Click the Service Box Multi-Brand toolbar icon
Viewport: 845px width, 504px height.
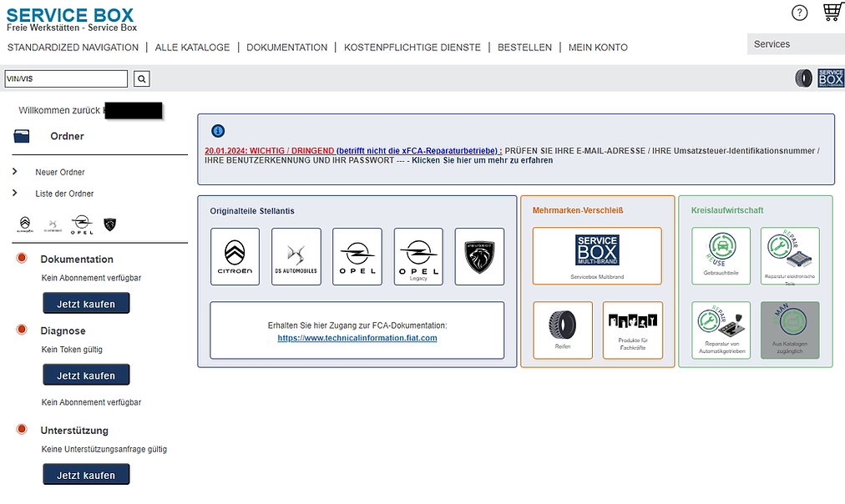click(x=831, y=78)
